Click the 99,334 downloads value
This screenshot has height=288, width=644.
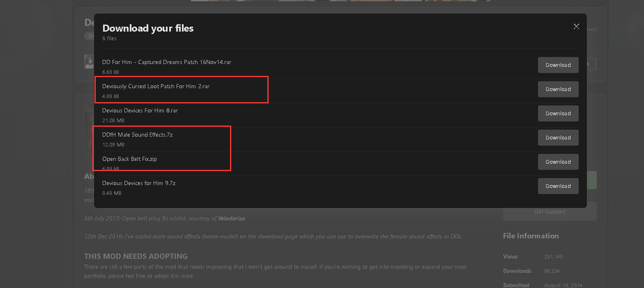pyautogui.click(x=552, y=271)
